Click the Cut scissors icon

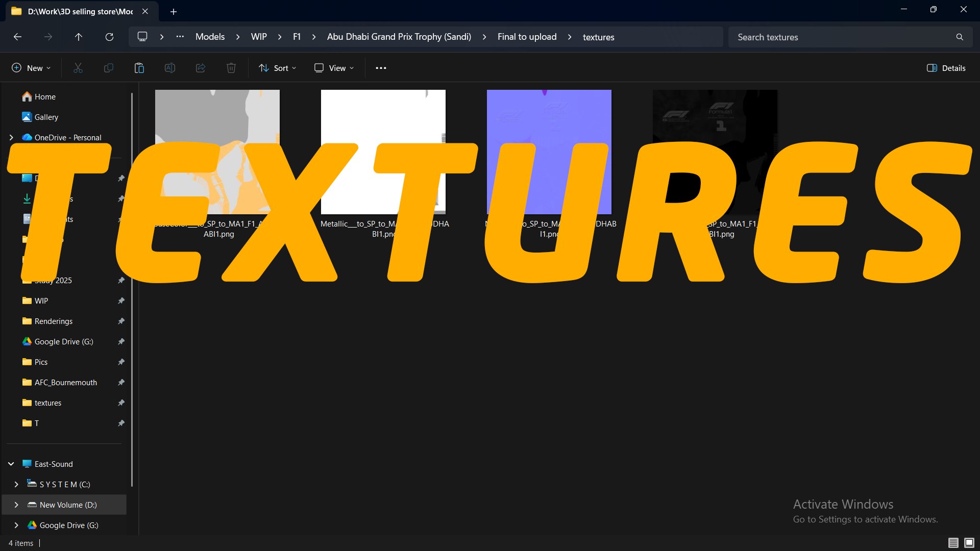(78, 68)
